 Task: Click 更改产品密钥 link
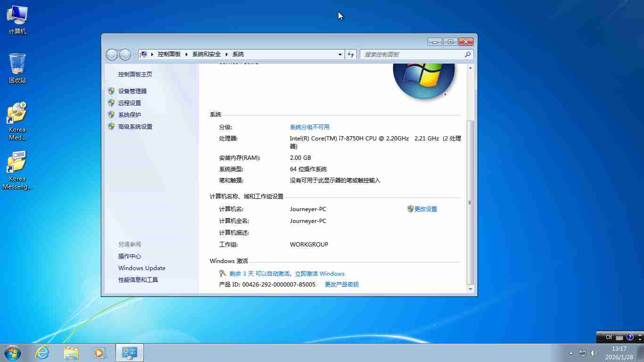(341, 284)
